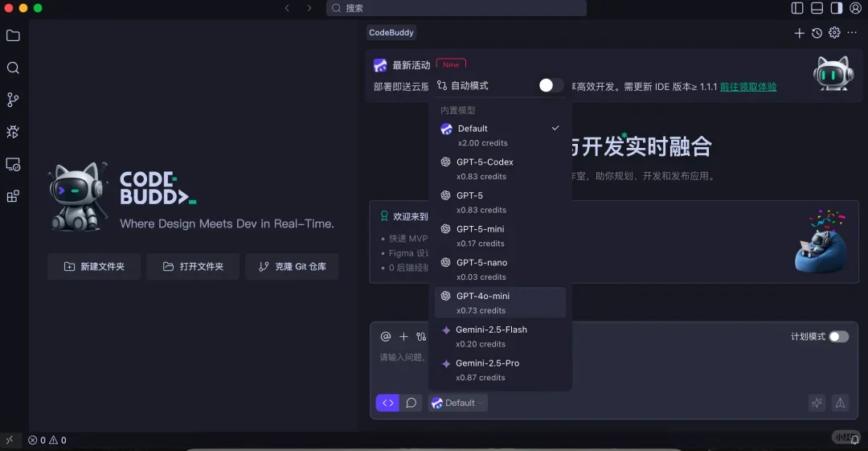The image size is (868, 451).
Task: Click the remote connection status bar icon
Action: click(10, 440)
